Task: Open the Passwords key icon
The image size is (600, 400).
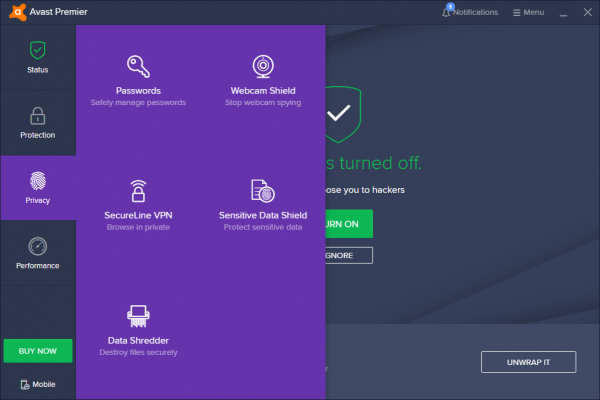Action: pos(138,66)
